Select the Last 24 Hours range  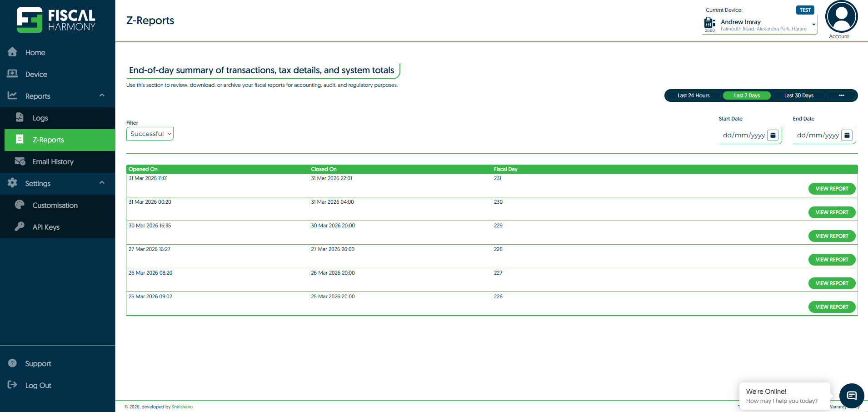[693, 95]
